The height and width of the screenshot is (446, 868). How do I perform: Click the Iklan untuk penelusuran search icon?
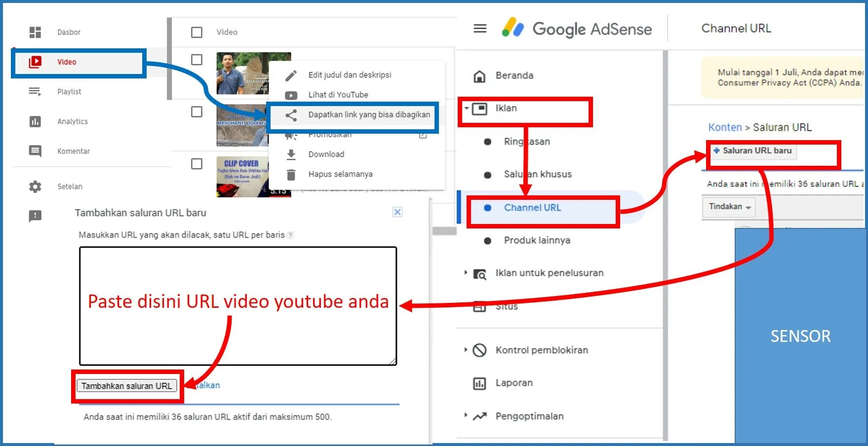(479, 274)
